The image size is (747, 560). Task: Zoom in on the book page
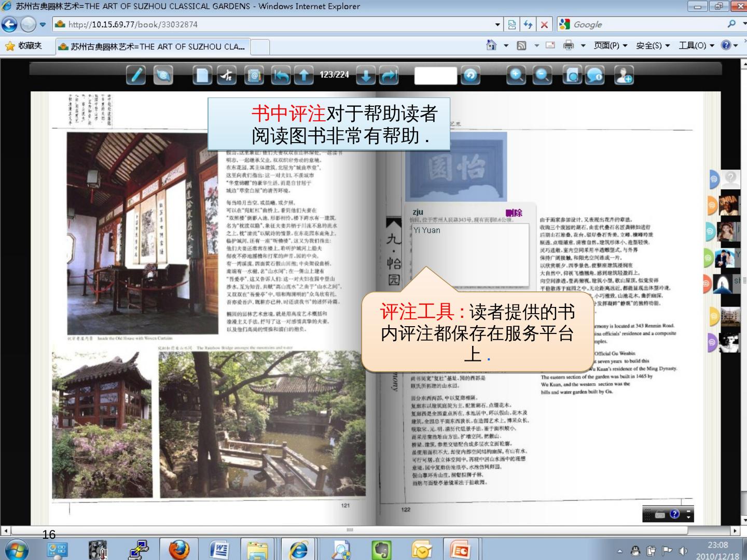[x=516, y=75]
